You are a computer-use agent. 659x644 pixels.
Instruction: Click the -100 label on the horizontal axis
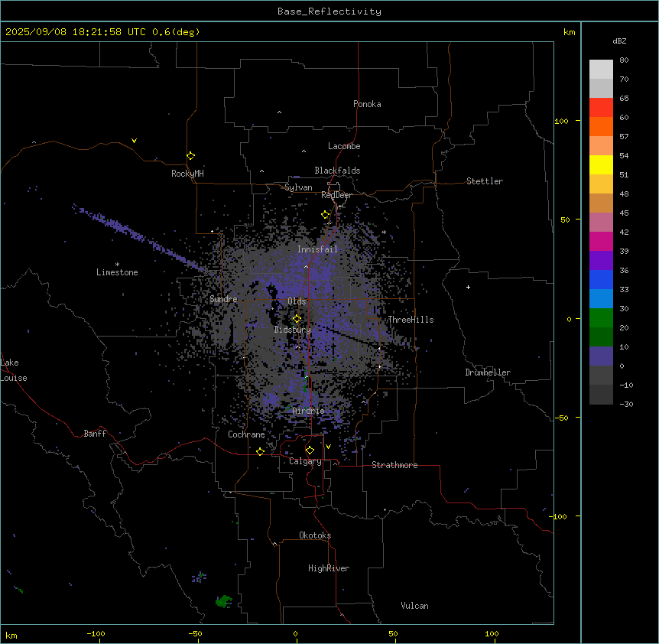(x=96, y=633)
